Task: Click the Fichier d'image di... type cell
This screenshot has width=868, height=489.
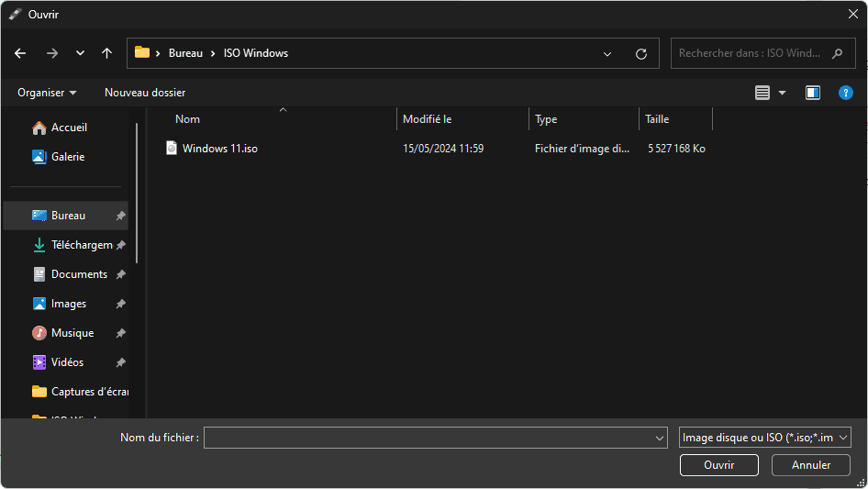Action: (x=582, y=149)
